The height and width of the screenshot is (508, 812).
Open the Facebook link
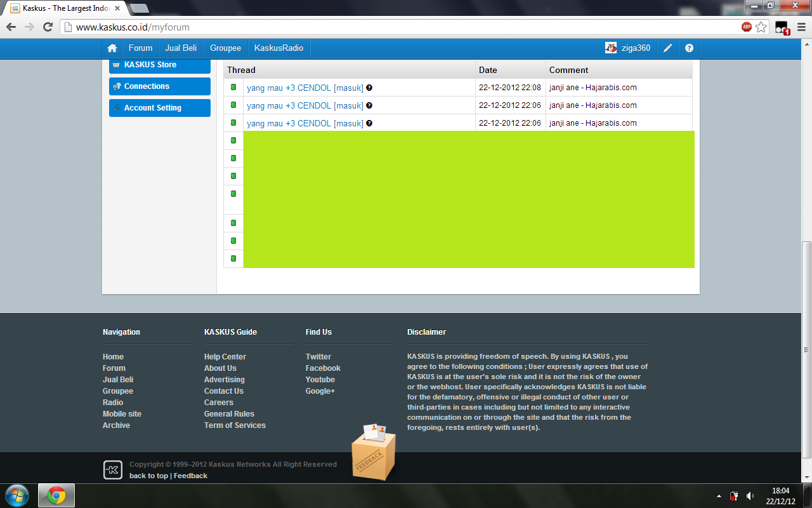click(x=323, y=368)
